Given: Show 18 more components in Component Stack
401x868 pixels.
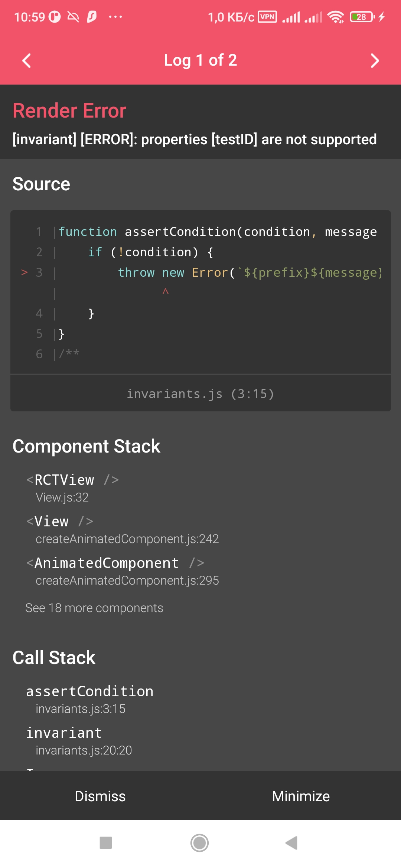Looking at the screenshot, I should (94, 608).
